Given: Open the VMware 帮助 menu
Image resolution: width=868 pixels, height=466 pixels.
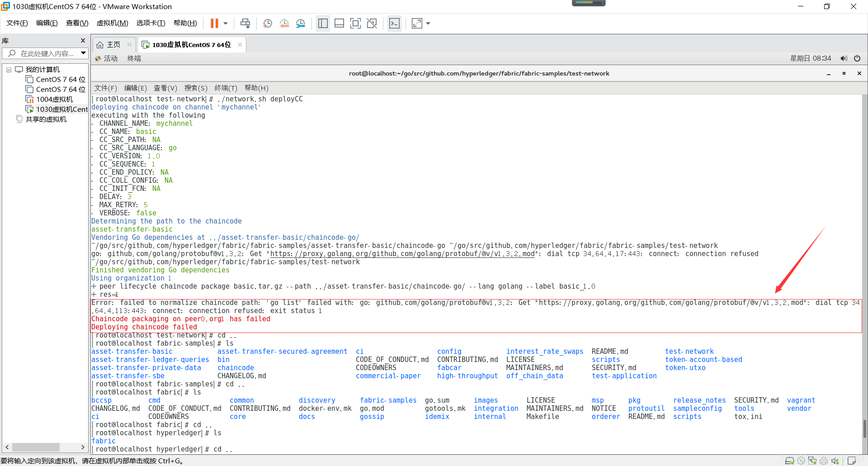Looking at the screenshot, I should (185, 23).
